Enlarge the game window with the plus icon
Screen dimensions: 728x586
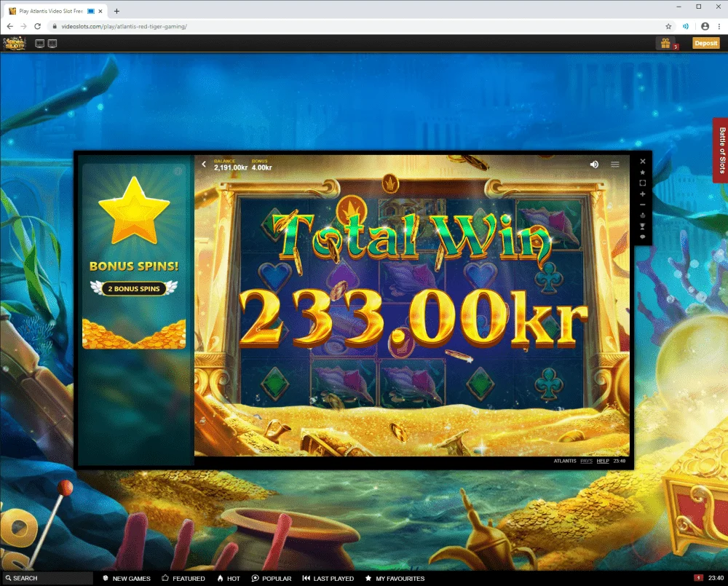[x=643, y=194]
